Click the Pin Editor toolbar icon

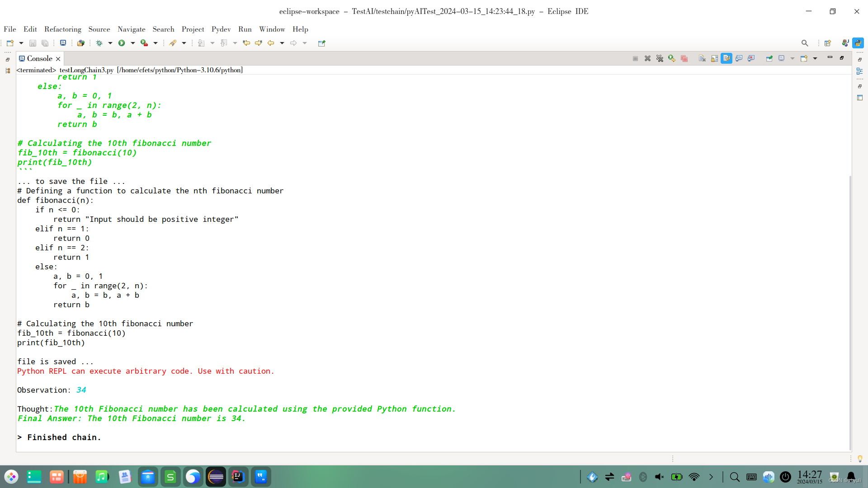click(322, 43)
